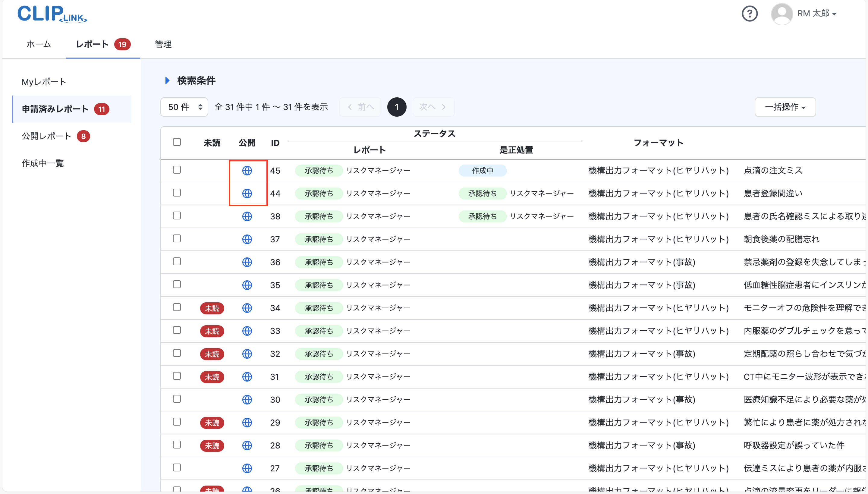Switch to the 管理 tab
The width and height of the screenshot is (868, 494).
click(x=163, y=44)
